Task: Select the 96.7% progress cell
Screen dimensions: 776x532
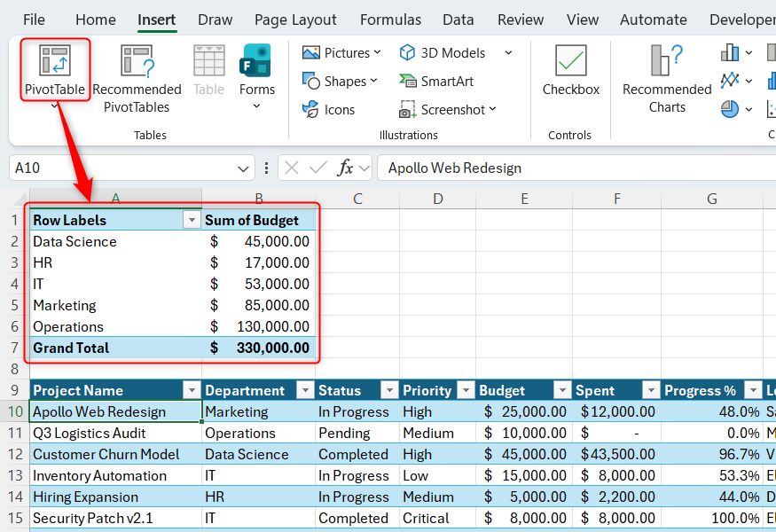Action: coord(711,454)
